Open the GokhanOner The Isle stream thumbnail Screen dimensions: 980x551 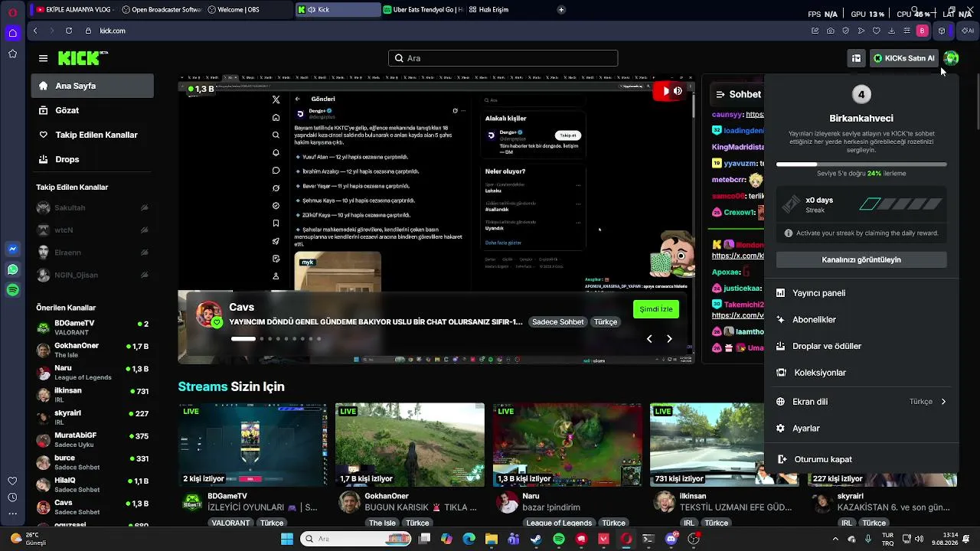point(410,445)
